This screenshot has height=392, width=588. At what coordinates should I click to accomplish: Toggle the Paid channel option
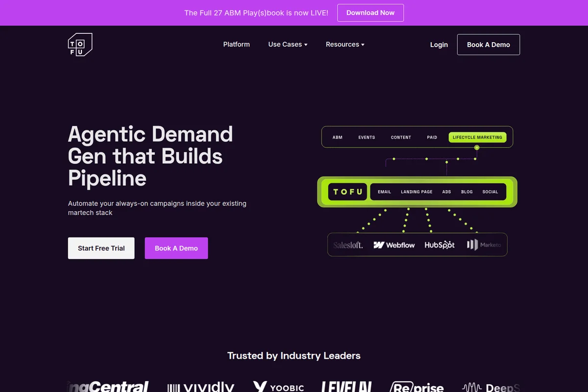point(432,137)
